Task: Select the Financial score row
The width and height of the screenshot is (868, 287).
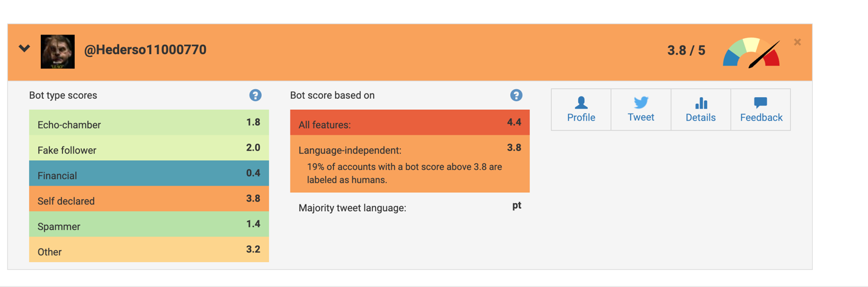Action: pos(149,174)
